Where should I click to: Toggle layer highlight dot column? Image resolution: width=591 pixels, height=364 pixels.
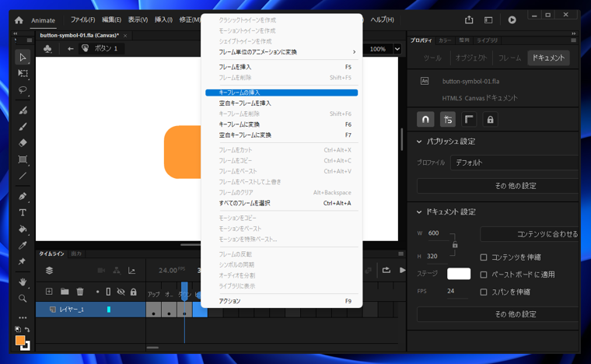(x=98, y=292)
